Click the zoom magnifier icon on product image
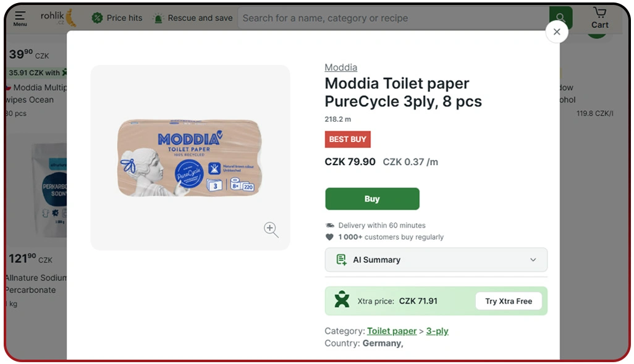This screenshot has height=364, width=634. pyautogui.click(x=271, y=229)
